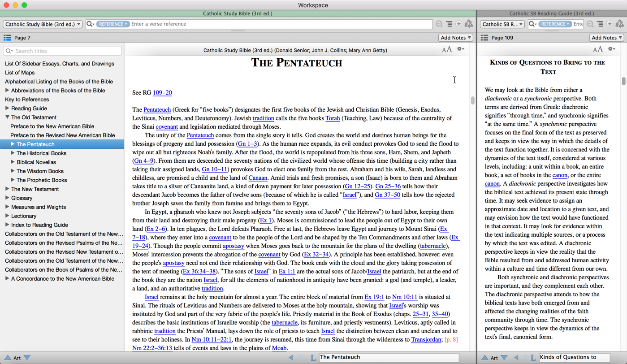This screenshot has width=627, height=364.
Task: Click the down arrow right of Art in Reading Guide pane
Action: pyautogui.click(x=504, y=358)
